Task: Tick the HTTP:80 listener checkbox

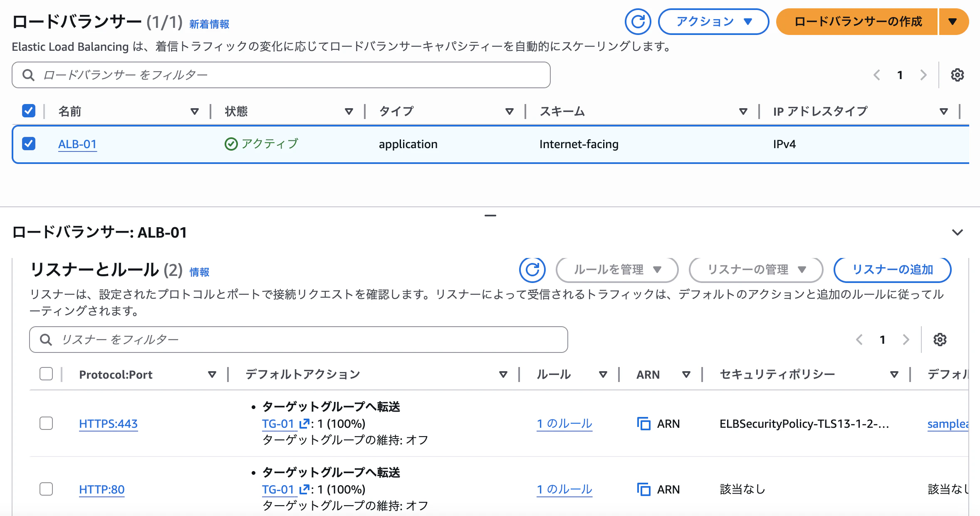Action: click(x=46, y=489)
